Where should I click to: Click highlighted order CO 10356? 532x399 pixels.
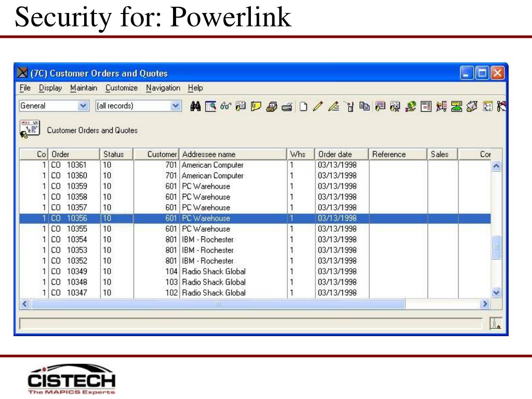coord(255,218)
